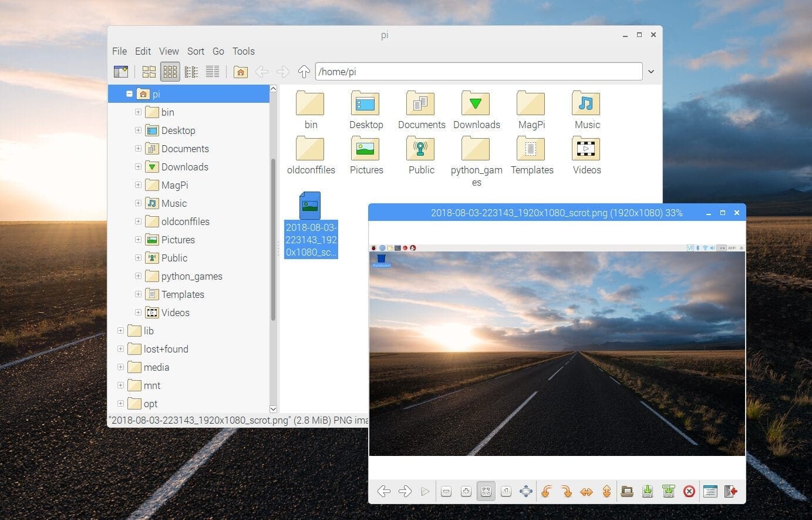Viewport: 812px width, 520px height.
Task: Open the View menu
Action: [x=169, y=51]
